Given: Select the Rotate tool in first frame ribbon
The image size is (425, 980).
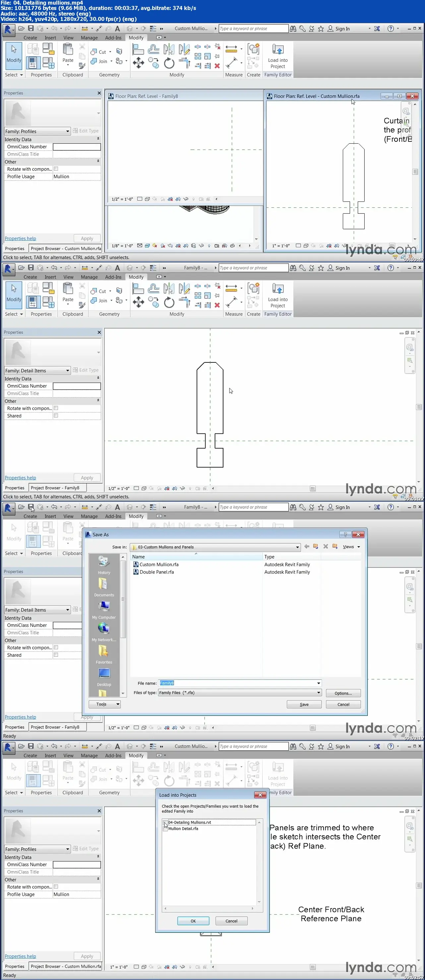Looking at the screenshot, I should (169, 63).
